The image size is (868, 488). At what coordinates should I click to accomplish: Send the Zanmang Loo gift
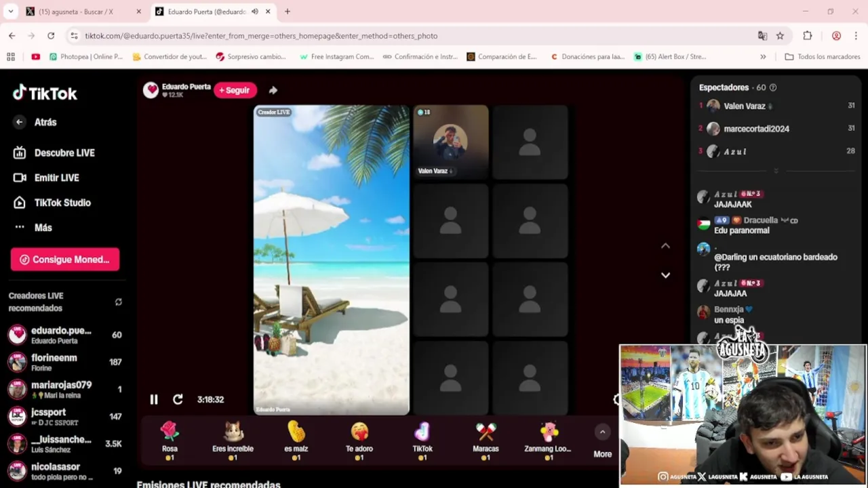tap(548, 441)
